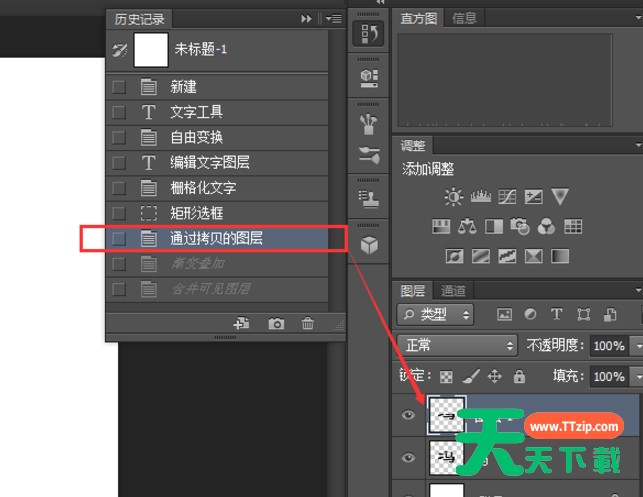Toggle lock all padlock icon
The image size is (643, 497).
pos(519,376)
